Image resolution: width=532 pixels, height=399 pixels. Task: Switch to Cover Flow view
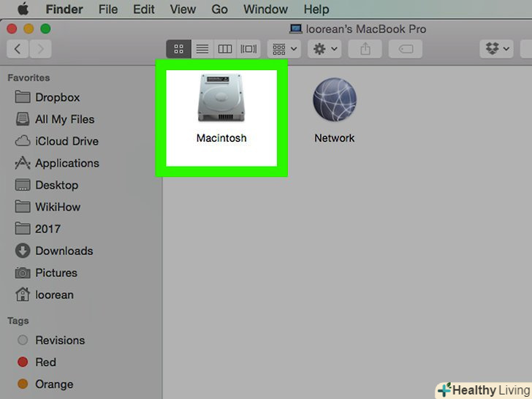248,49
